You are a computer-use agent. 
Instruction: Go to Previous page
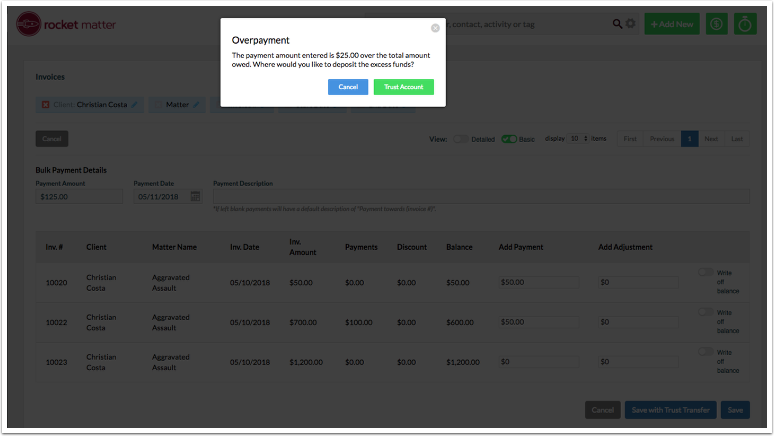[x=662, y=139]
